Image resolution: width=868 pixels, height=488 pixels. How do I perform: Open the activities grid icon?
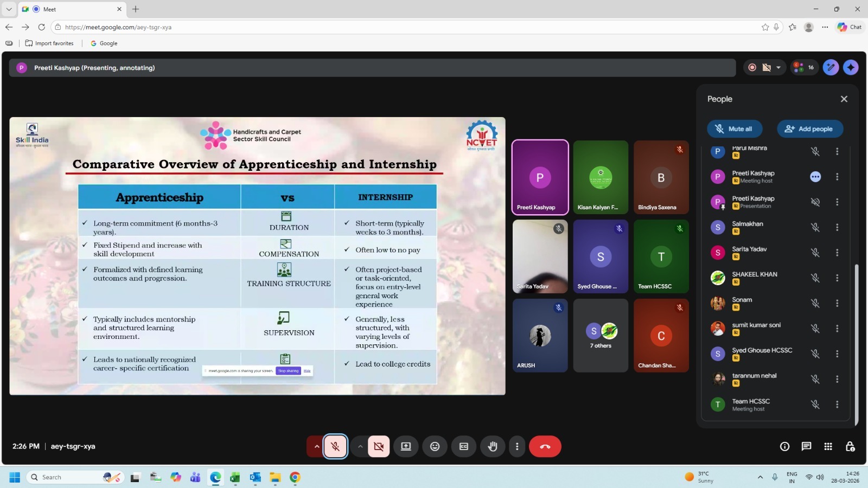828,446
